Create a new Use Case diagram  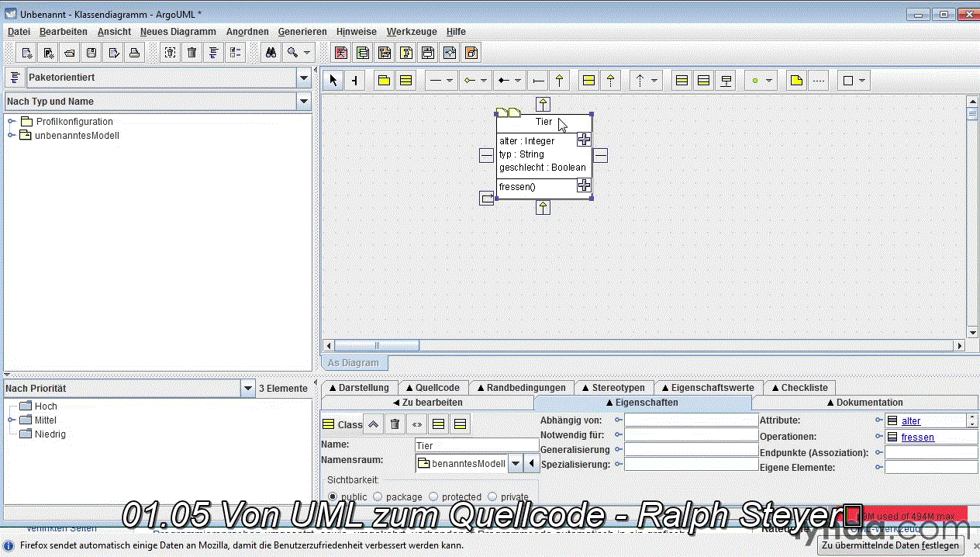pos(341,53)
